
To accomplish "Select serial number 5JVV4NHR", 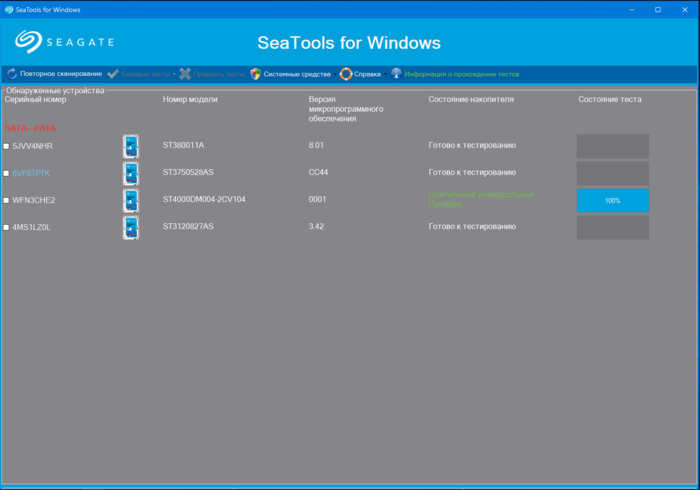I will coord(32,146).
